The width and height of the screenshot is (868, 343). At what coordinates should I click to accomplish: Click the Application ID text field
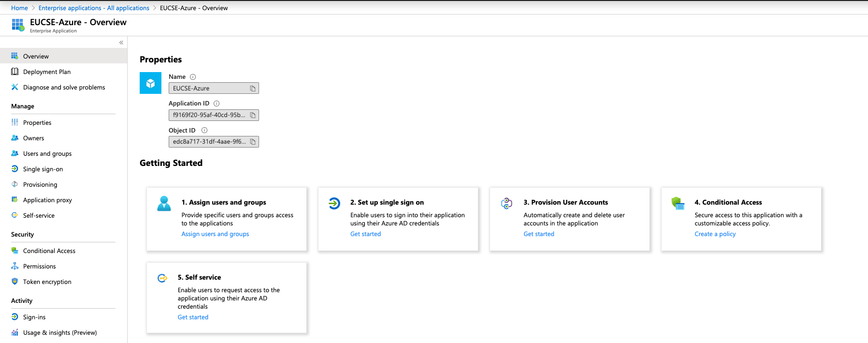point(214,115)
